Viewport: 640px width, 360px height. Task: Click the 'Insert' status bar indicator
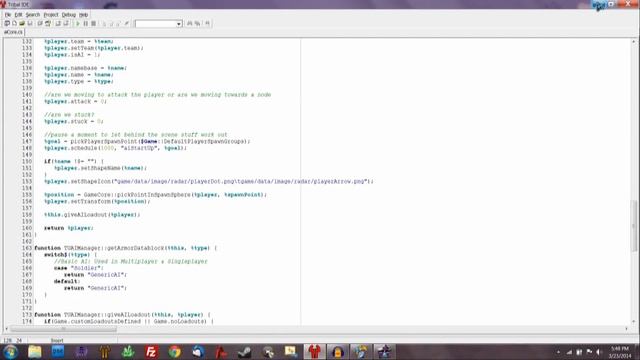click(57, 340)
